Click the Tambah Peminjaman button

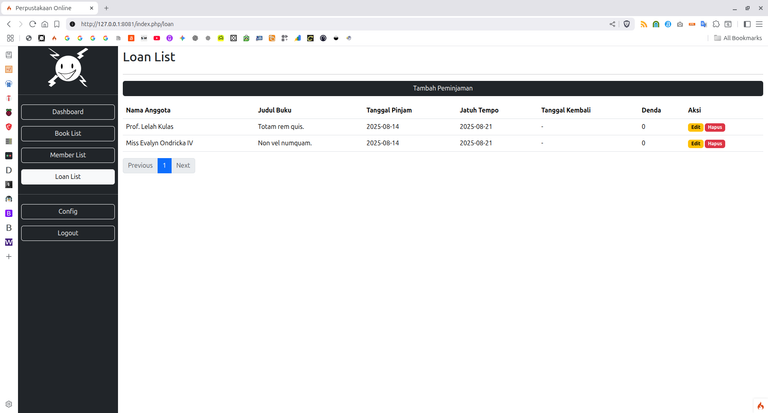pos(443,88)
